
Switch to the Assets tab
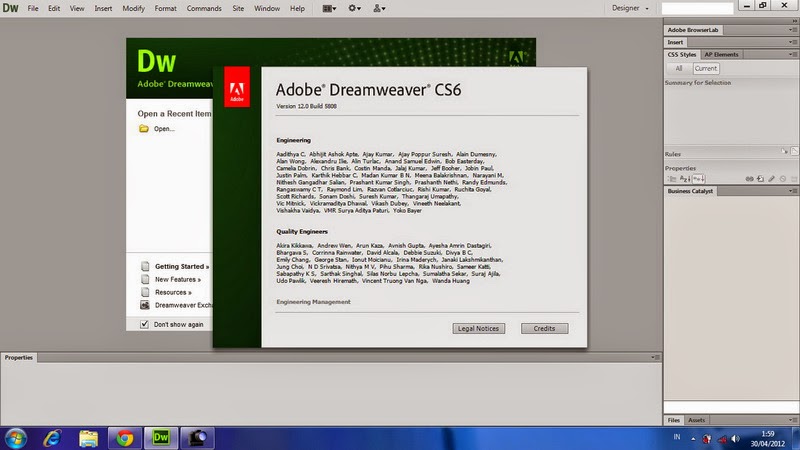point(696,420)
